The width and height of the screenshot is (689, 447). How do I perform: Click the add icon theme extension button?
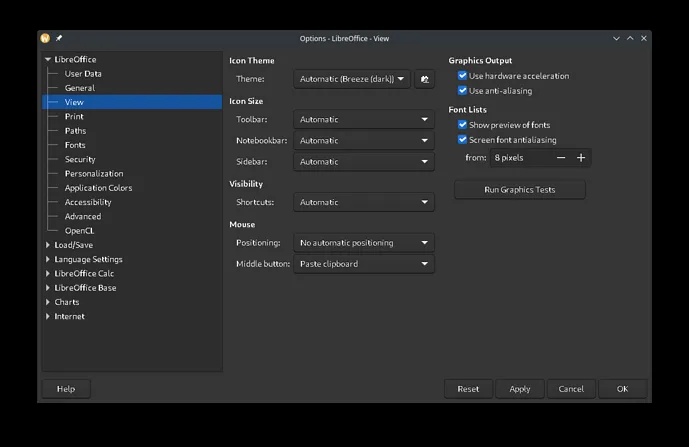point(424,79)
